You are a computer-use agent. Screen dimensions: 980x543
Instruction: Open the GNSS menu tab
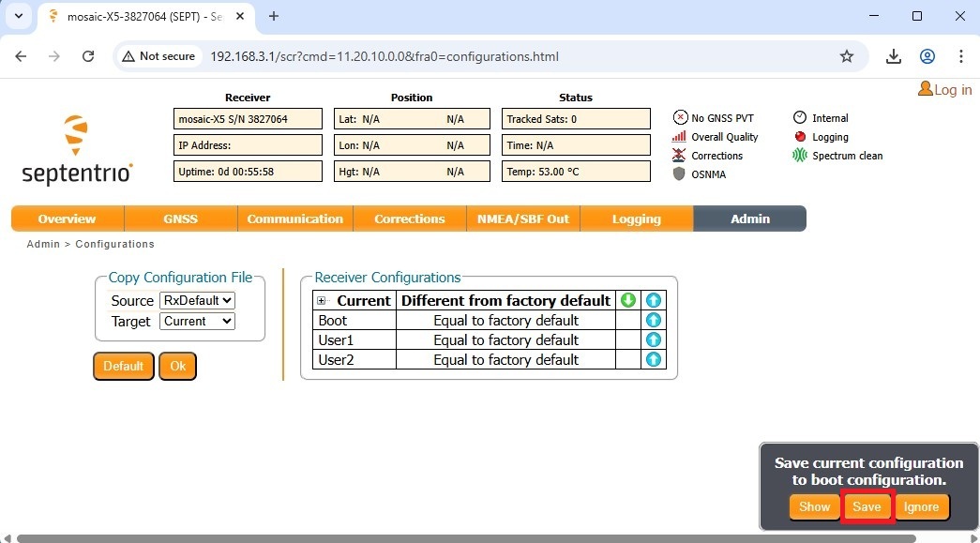(181, 219)
